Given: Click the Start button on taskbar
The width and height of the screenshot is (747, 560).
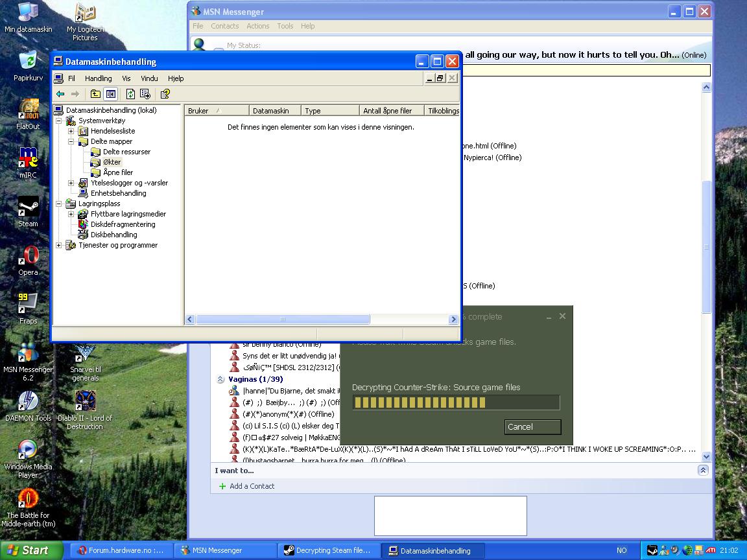Looking at the screenshot, I should pos(31,550).
